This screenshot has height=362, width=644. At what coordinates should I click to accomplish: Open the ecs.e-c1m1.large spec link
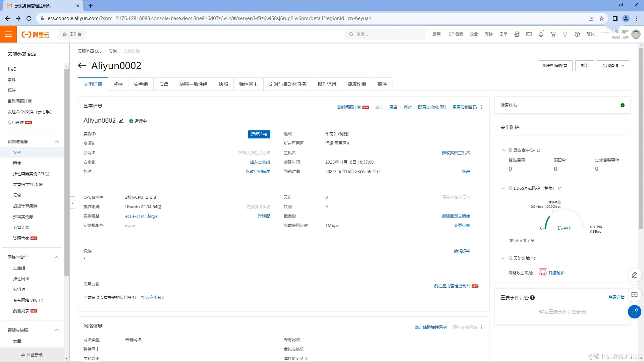(x=141, y=216)
